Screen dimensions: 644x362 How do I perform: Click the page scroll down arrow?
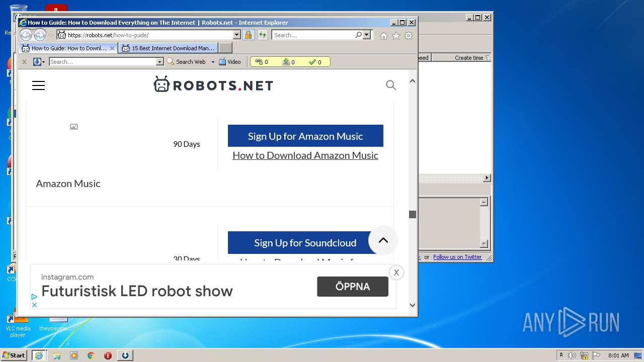point(413,305)
